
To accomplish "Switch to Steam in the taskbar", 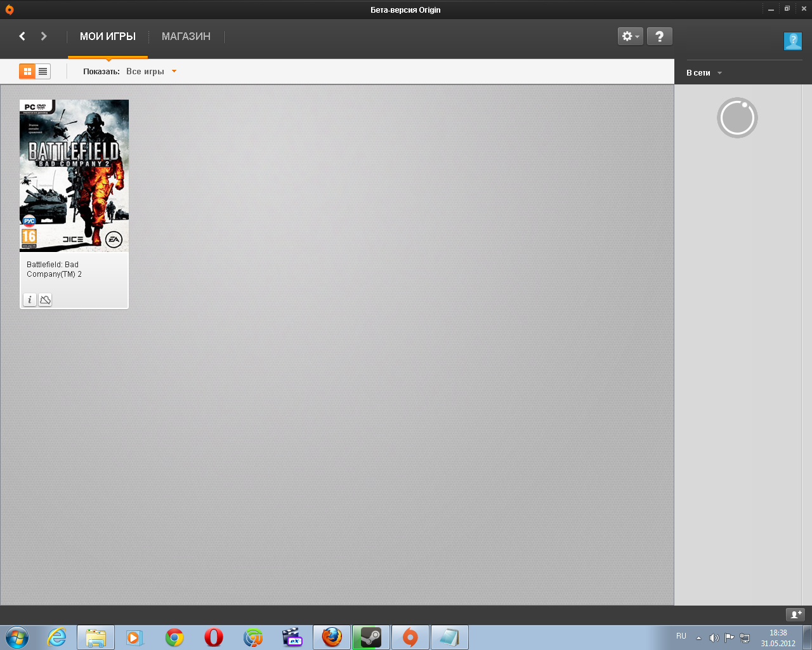I will (371, 637).
